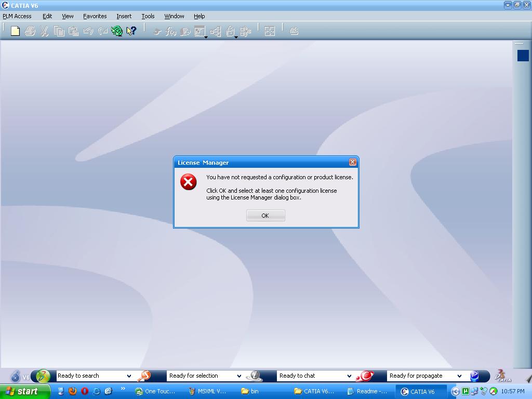
Task: Click the New document icon
Action: pyautogui.click(x=15, y=31)
